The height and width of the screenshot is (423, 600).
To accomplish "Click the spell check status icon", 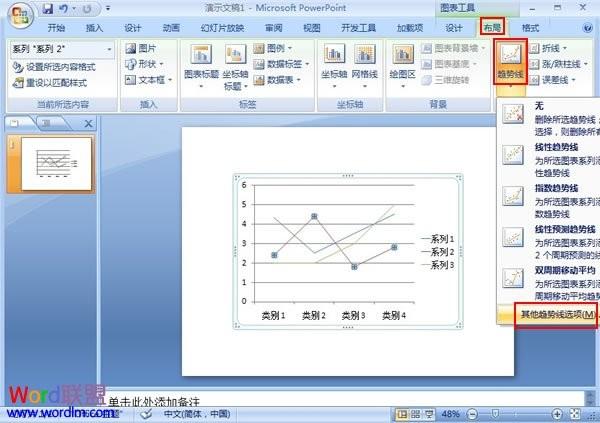I will pyautogui.click(x=146, y=414).
